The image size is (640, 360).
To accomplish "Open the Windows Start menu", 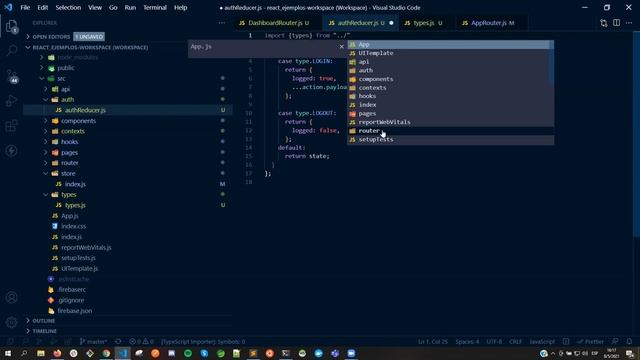I will pos(8,353).
